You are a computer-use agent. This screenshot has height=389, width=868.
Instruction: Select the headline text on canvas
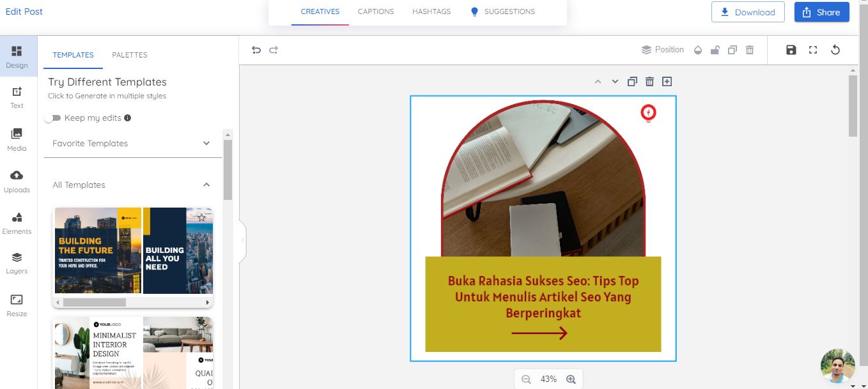(x=543, y=297)
